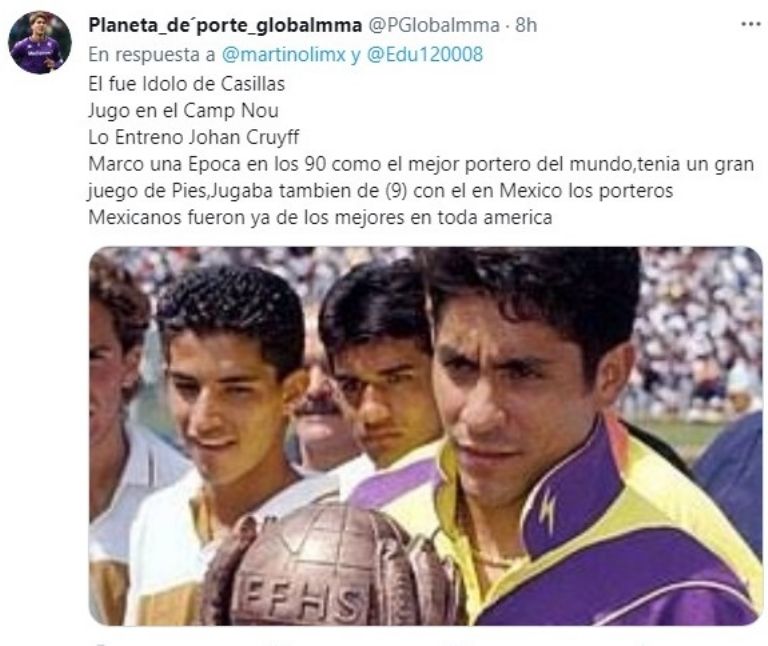Click the 'En respuesta a' reply label
This screenshot has width=768, height=646.
[x=152, y=54]
